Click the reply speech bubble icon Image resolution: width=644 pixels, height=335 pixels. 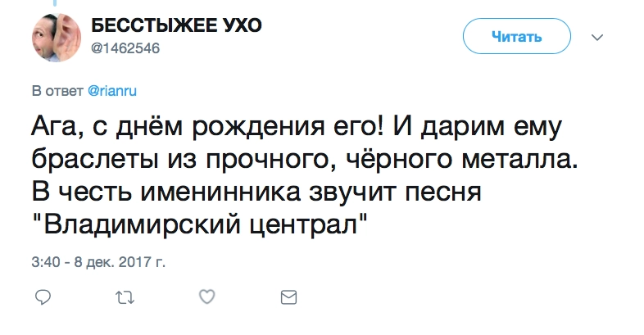tap(43, 296)
